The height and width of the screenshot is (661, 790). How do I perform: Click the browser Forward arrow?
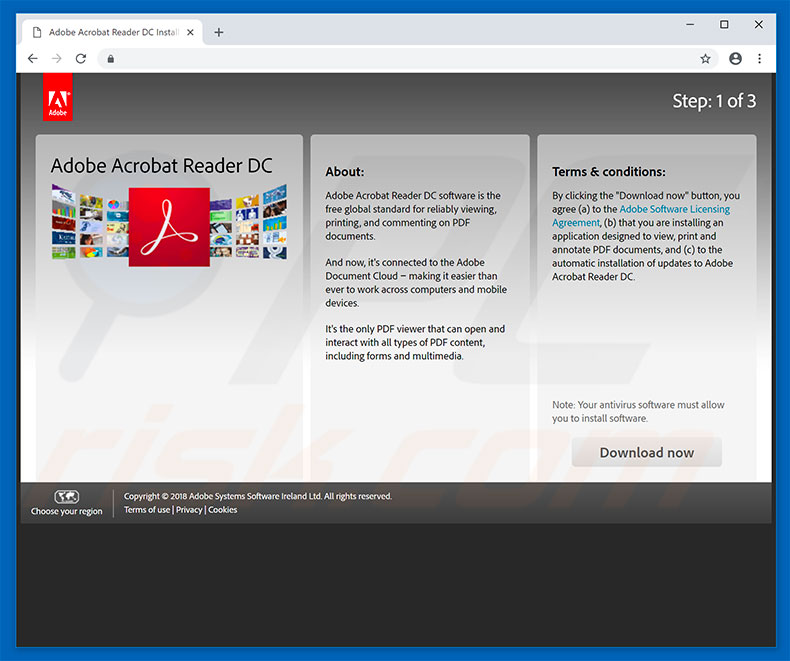coord(57,59)
